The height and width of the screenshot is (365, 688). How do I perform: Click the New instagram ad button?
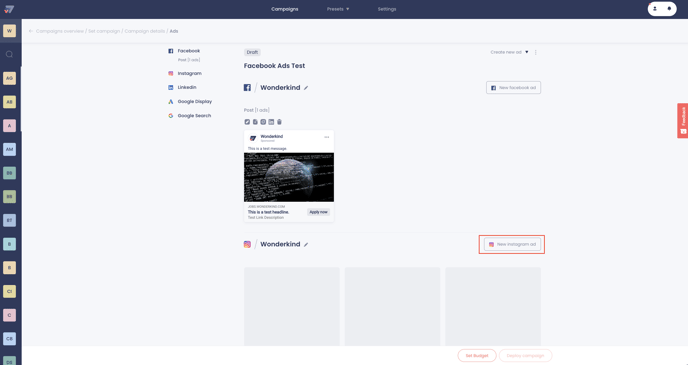click(x=512, y=244)
